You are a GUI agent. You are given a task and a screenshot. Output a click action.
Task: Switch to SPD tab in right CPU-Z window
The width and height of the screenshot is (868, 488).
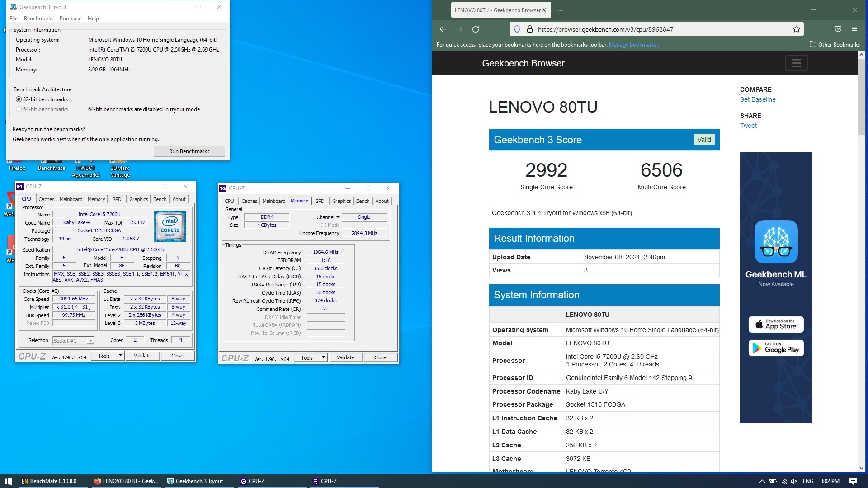(x=320, y=201)
